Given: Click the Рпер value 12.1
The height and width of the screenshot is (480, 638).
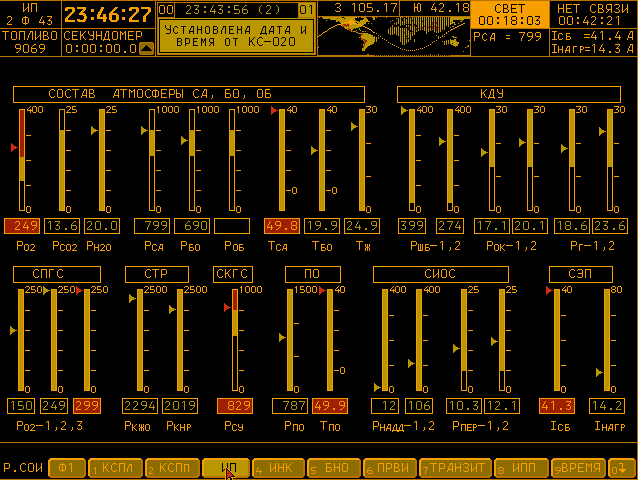Looking at the screenshot, I should pyautogui.click(x=502, y=406).
